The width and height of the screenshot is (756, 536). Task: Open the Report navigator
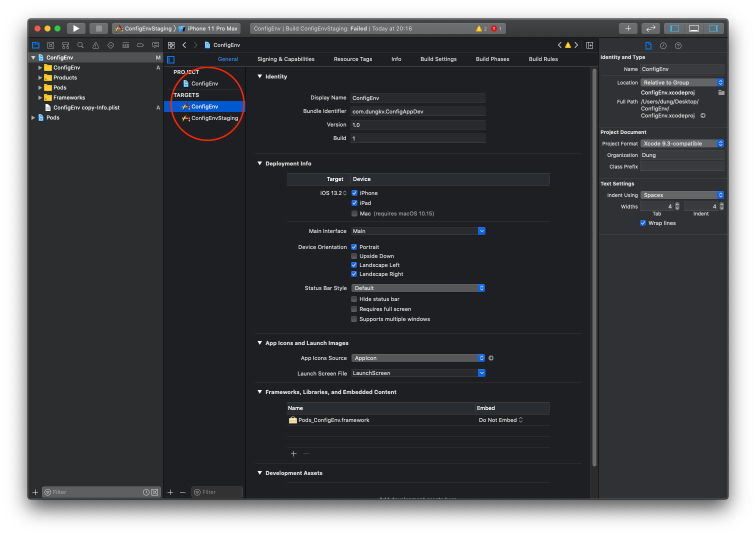click(155, 45)
